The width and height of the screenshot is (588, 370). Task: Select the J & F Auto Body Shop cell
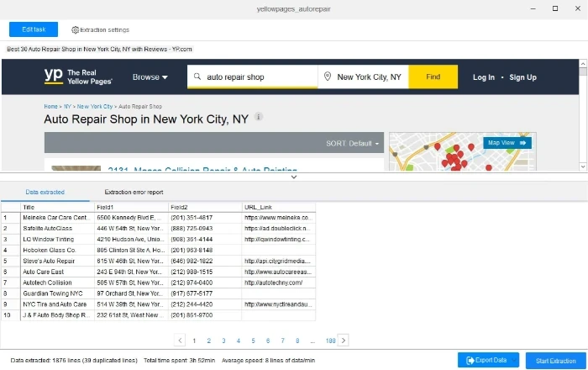[57, 315]
